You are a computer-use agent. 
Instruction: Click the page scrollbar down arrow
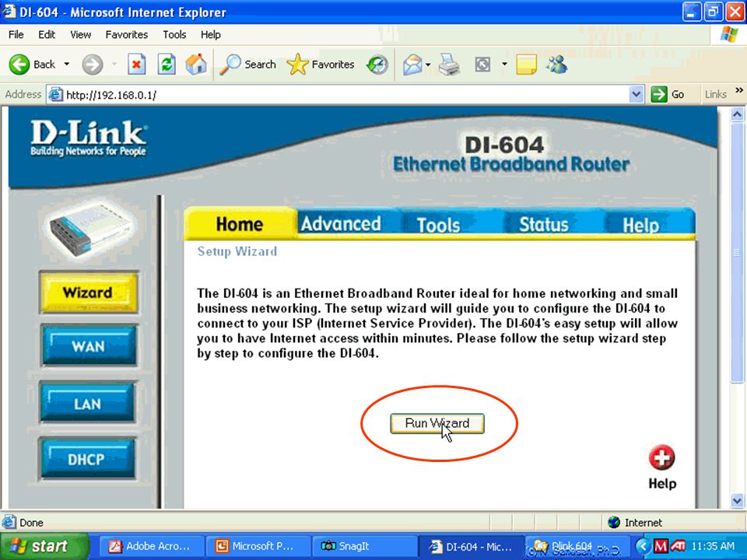[x=737, y=501]
